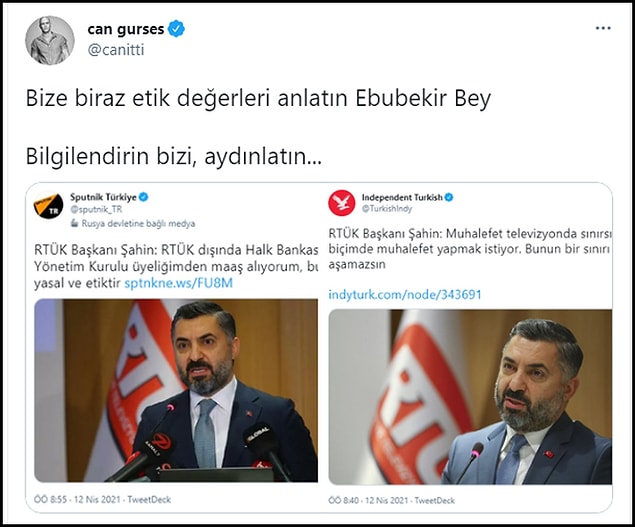Click the @TurkishIndy handle
The image size is (635, 527).
387,209
